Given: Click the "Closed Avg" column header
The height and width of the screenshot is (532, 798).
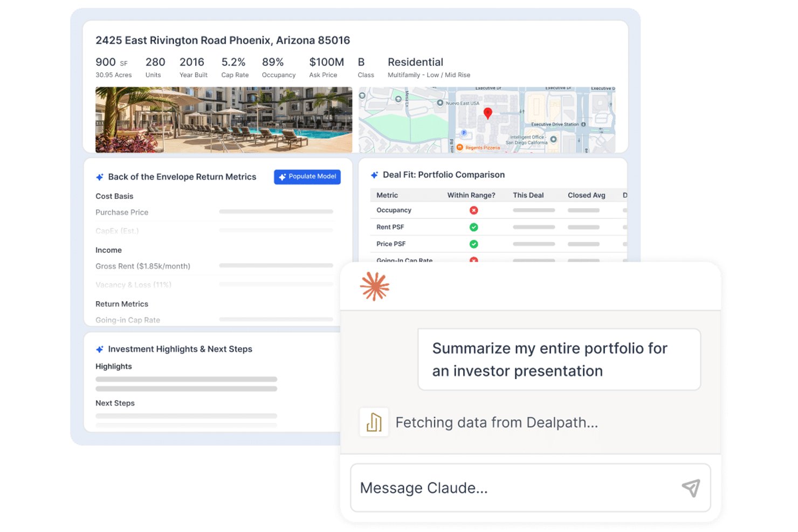Looking at the screenshot, I should click(x=587, y=195).
